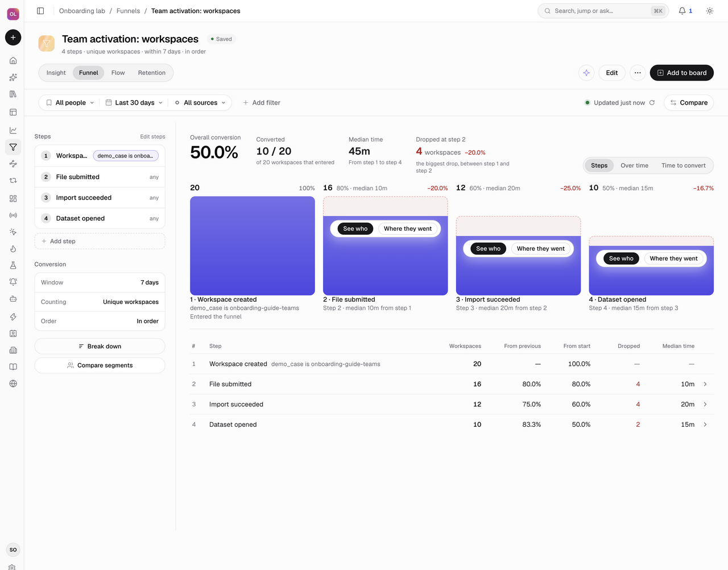The image size is (728, 570).
Task: Select the Funnel tab
Action: point(89,73)
